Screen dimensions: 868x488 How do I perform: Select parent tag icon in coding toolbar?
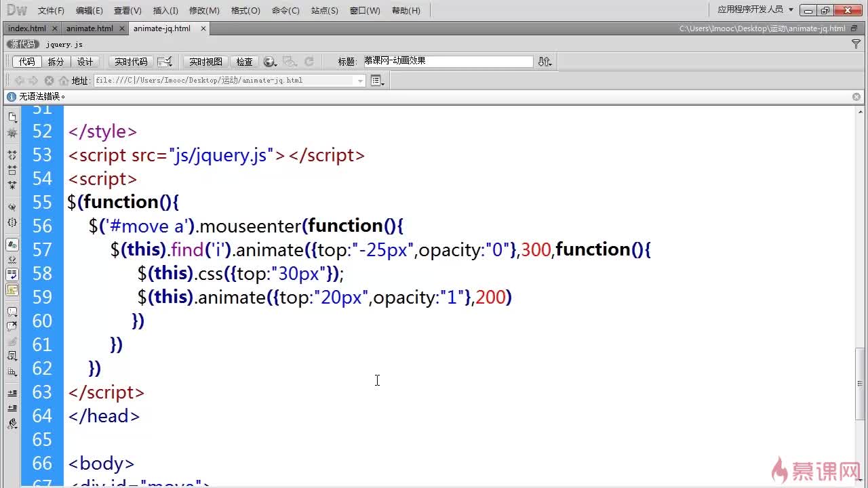point(12,206)
